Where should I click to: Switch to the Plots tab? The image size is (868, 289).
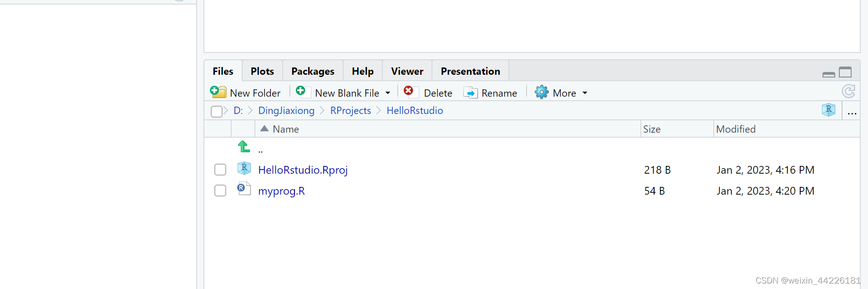click(x=262, y=71)
